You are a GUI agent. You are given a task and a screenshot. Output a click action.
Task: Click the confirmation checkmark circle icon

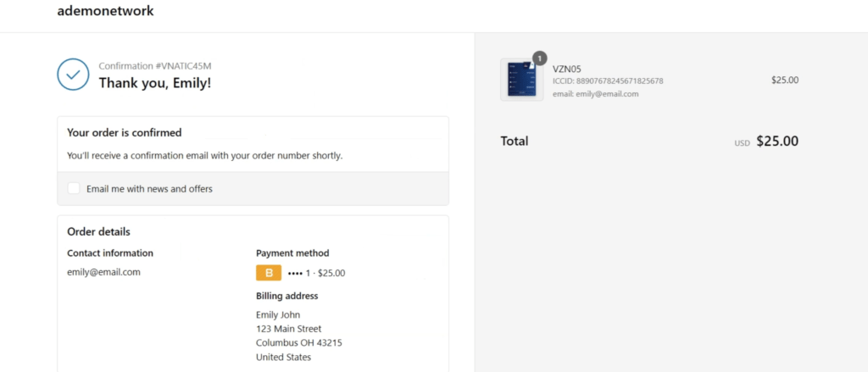click(x=73, y=75)
